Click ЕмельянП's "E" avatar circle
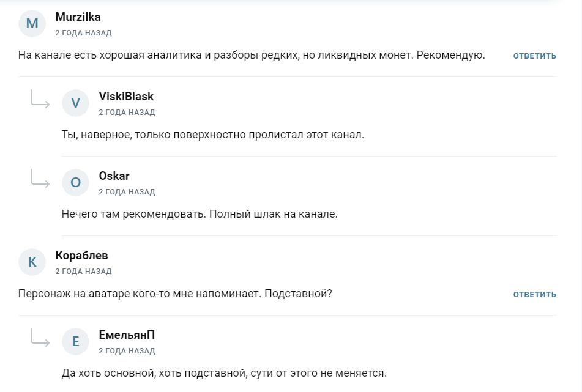Image resolution: width=582 pixels, height=392 pixels. 76,342
